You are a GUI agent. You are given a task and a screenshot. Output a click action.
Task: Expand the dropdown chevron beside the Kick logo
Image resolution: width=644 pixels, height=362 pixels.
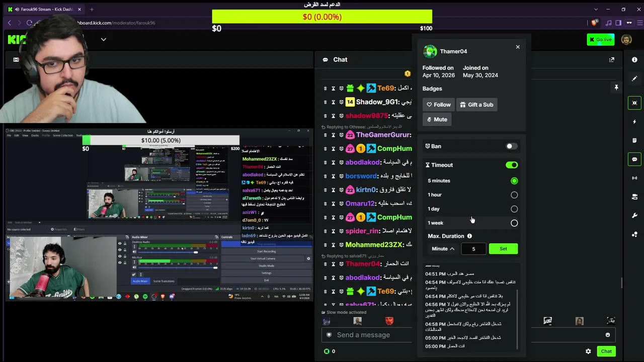(x=104, y=40)
